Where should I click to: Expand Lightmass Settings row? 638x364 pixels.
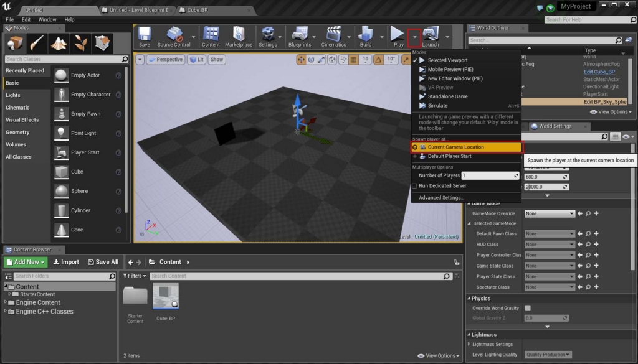point(469,344)
